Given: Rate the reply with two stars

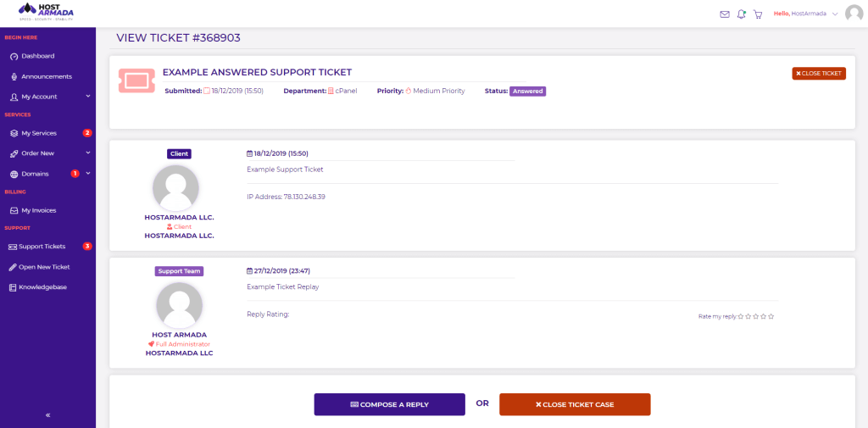Looking at the screenshot, I should coord(748,317).
